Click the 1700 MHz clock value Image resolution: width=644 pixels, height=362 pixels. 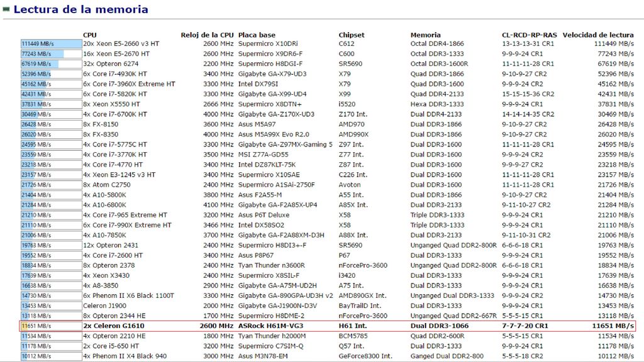(218, 315)
